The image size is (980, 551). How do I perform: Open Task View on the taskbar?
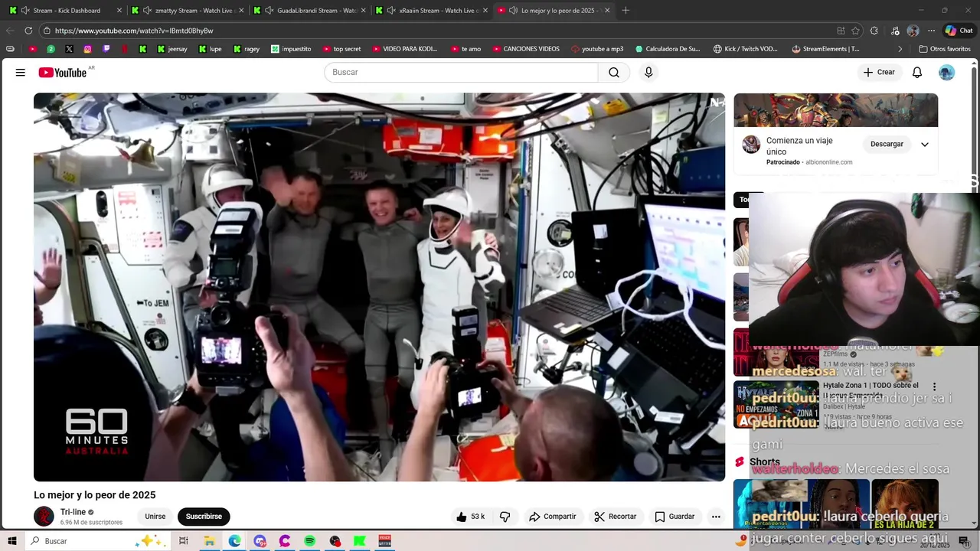pos(184,541)
